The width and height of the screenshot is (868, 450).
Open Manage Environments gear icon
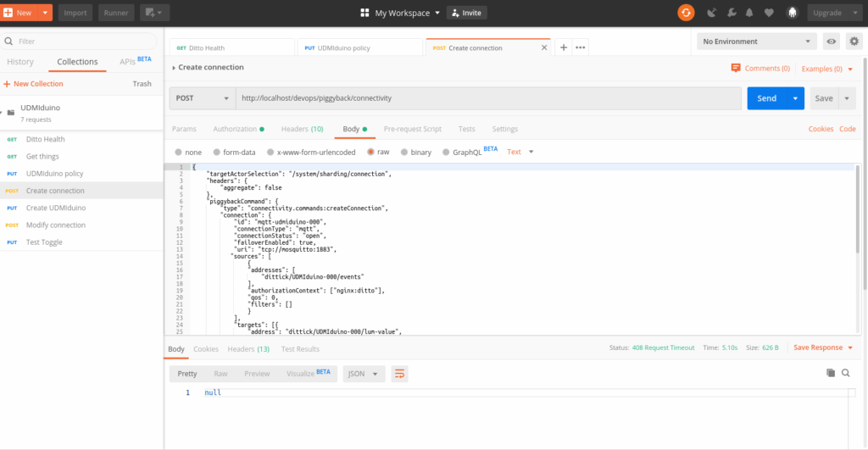(854, 42)
